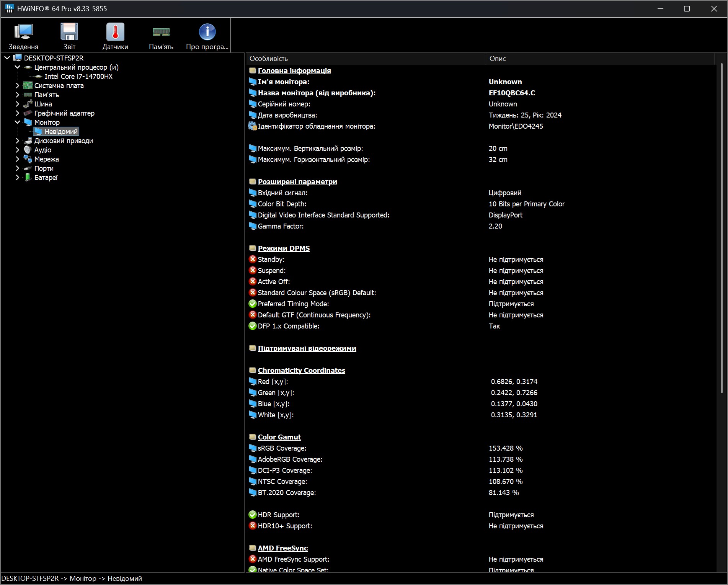728x585 pixels.
Task: Click the Опис column header
Action: 600,59
